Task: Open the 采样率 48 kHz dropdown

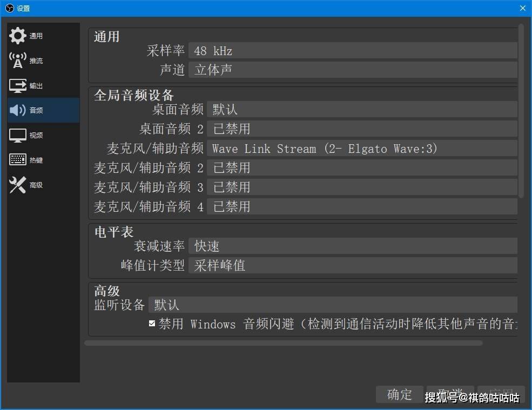Action: (x=353, y=51)
